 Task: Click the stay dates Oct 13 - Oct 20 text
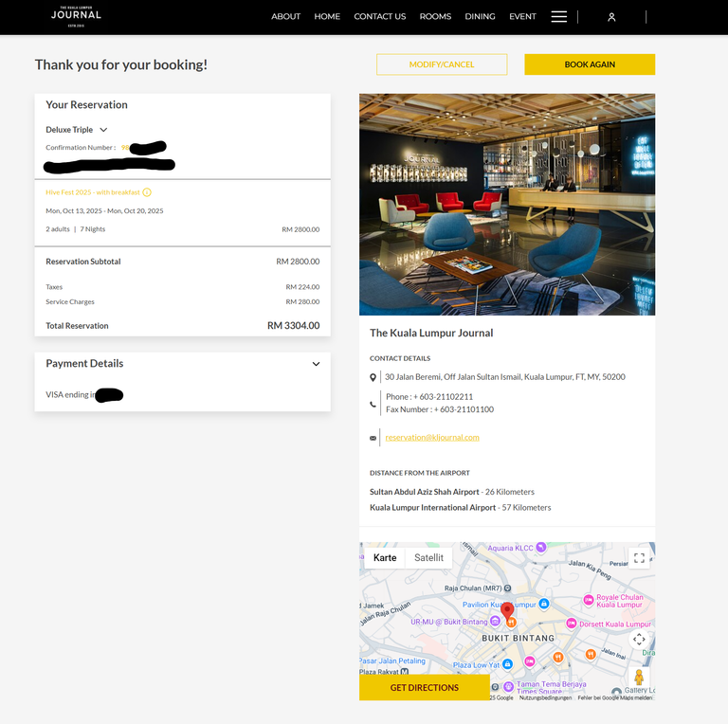[104, 210]
